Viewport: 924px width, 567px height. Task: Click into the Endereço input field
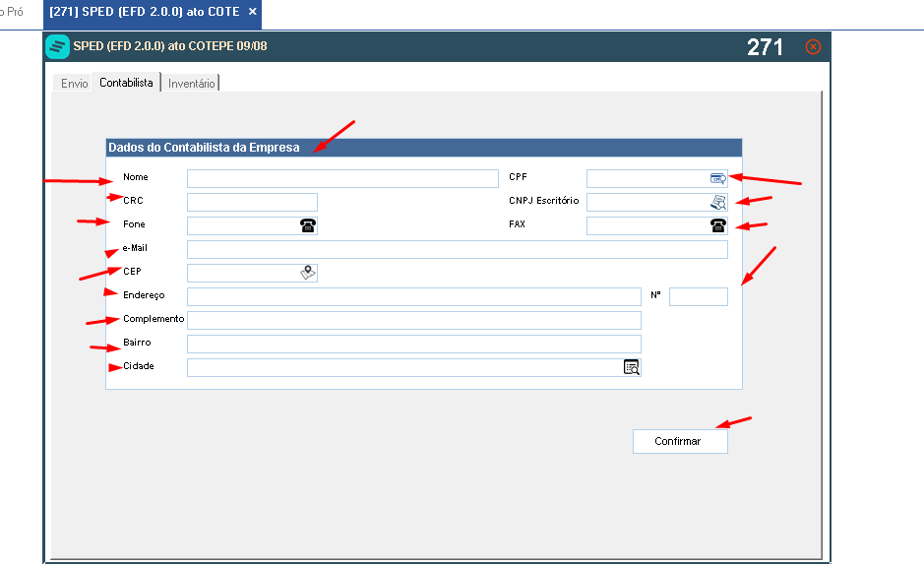coord(413,296)
